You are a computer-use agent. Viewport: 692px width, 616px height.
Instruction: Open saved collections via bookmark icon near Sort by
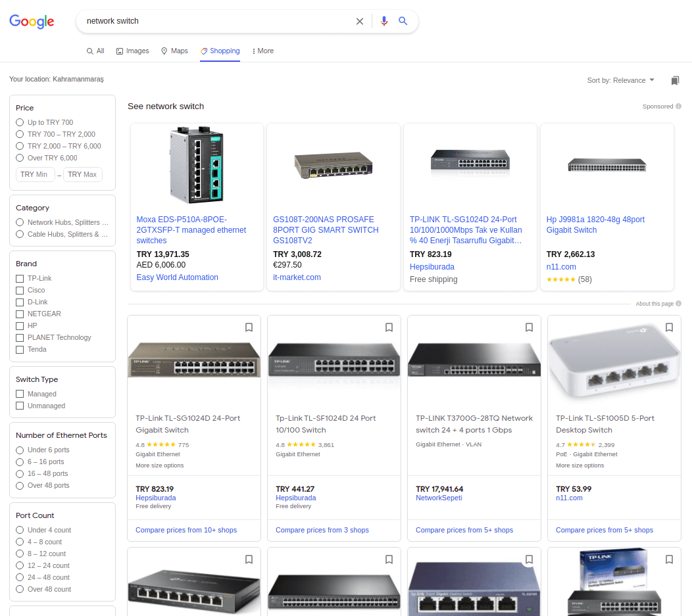tap(675, 80)
